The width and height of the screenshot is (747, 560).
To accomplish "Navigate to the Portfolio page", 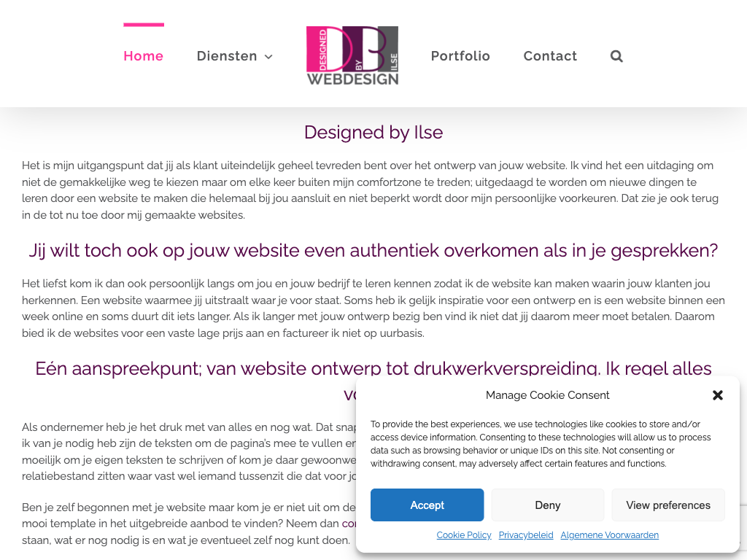I will click(460, 56).
